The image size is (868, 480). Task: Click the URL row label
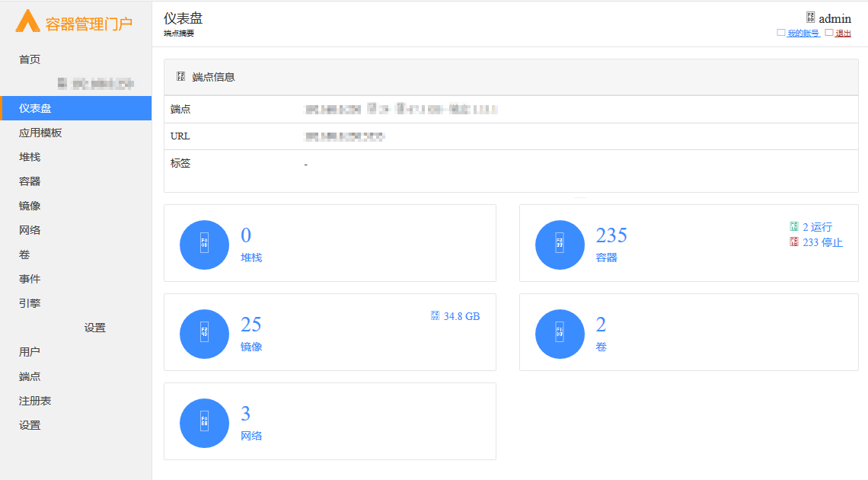point(180,136)
